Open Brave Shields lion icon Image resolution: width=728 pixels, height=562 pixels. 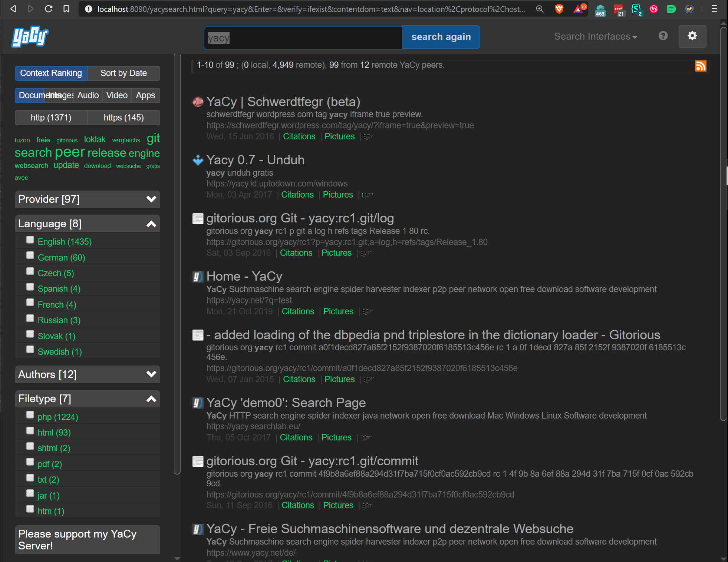(559, 9)
